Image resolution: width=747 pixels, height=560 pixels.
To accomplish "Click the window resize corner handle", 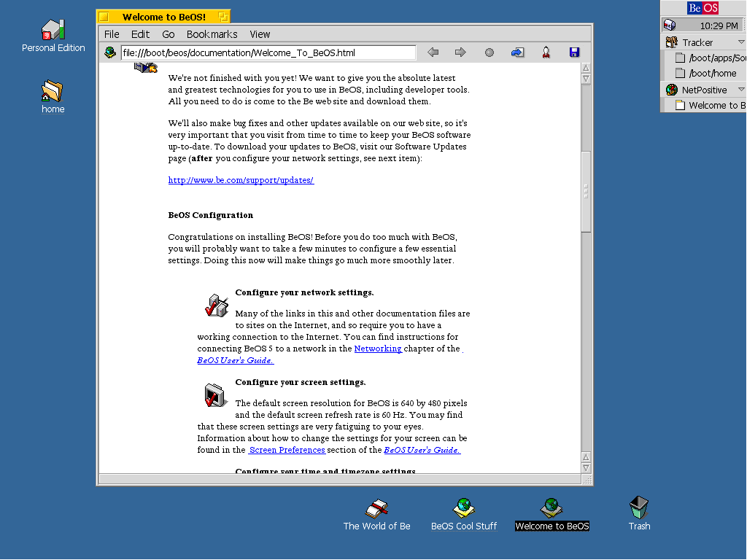I will coord(587,480).
